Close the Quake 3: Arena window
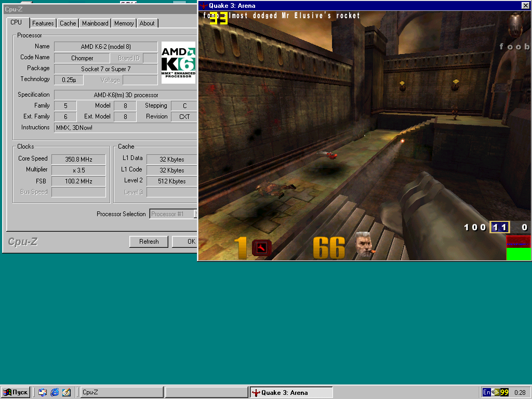 [x=525, y=5]
